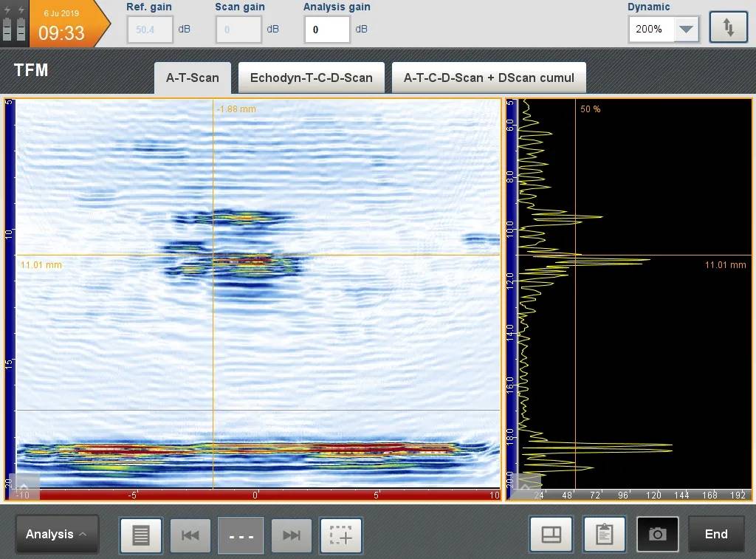Select the A-T-Scan tab

coord(192,78)
